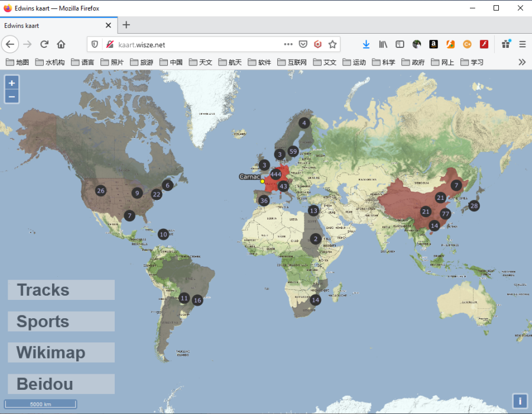This screenshot has height=414, width=532.
Task: Click the 444 cluster marker in France
Action: point(275,174)
